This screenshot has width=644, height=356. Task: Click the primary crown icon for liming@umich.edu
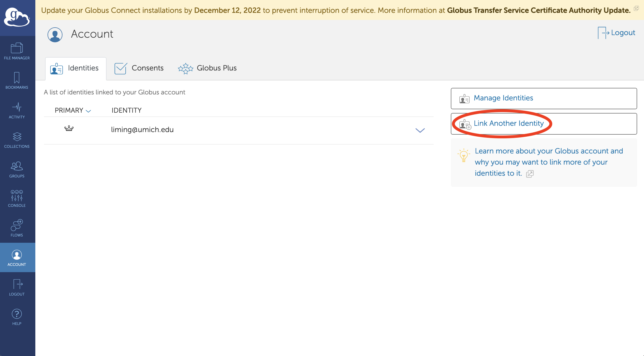(69, 128)
